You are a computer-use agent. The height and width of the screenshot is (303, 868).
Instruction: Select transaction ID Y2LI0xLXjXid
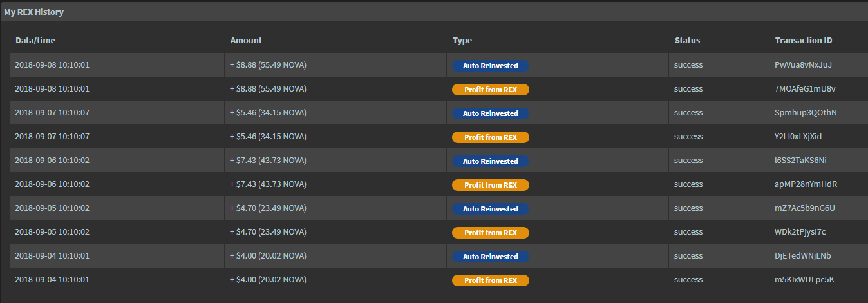pos(798,137)
